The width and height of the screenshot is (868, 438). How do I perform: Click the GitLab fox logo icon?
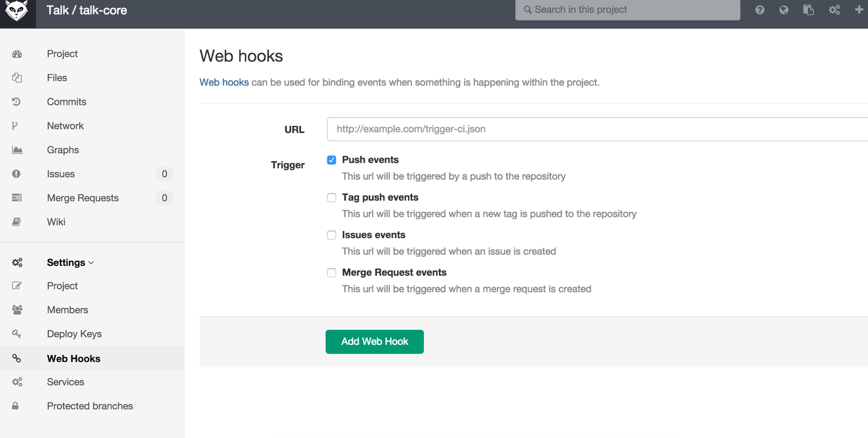17,11
